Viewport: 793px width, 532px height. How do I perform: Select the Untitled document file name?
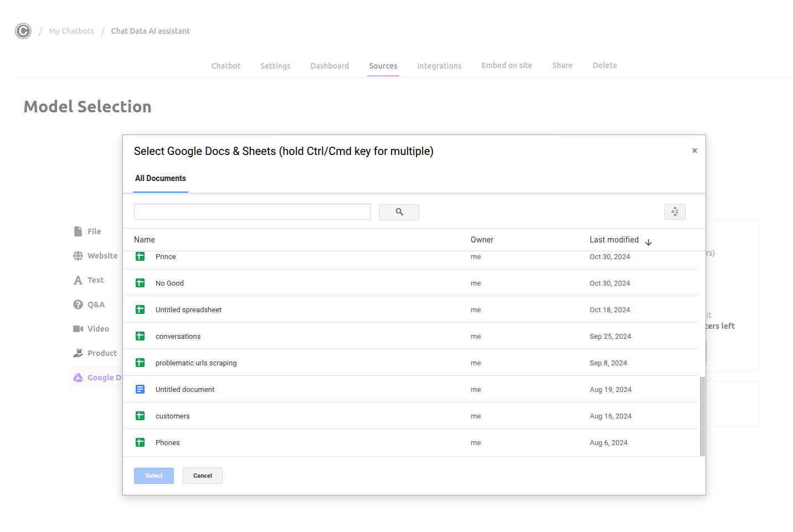[185, 390]
